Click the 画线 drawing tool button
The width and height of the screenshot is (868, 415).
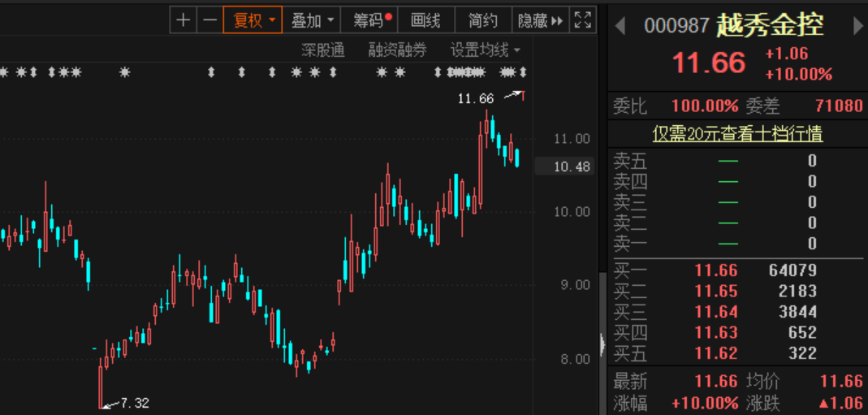(425, 20)
